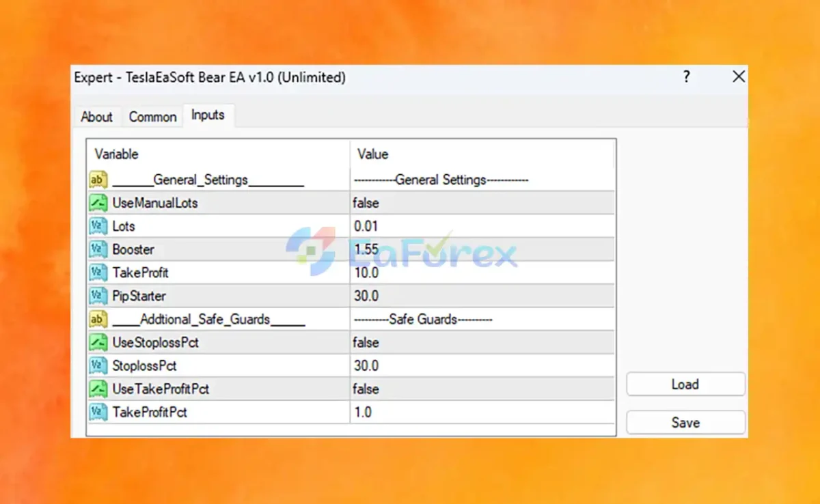Select the PipStarter variable name
The image size is (820, 504).
pyautogui.click(x=139, y=296)
